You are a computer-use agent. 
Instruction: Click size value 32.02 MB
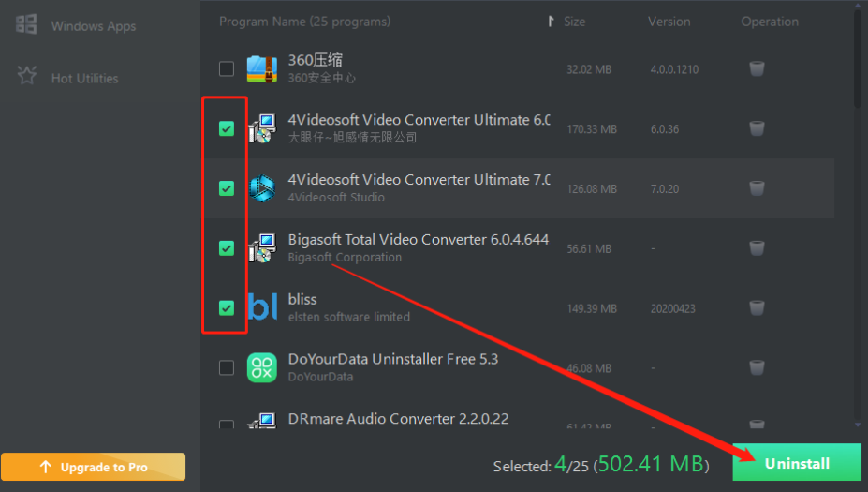(x=589, y=69)
